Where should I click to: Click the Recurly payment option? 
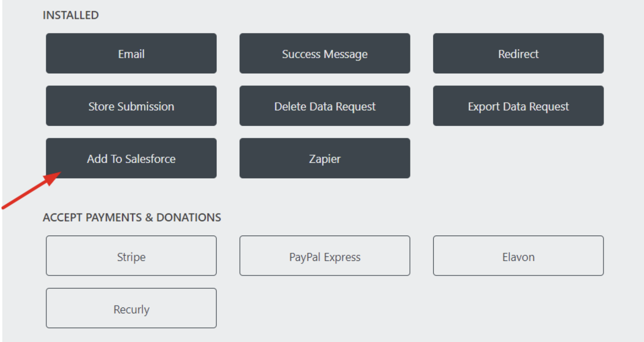131,308
